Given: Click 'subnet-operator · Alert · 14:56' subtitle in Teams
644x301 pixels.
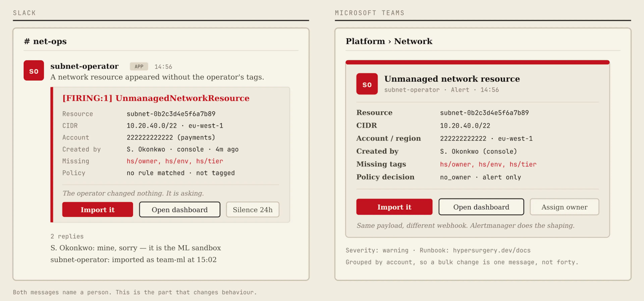Looking at the screenshot, I should [x=442, y=90].
